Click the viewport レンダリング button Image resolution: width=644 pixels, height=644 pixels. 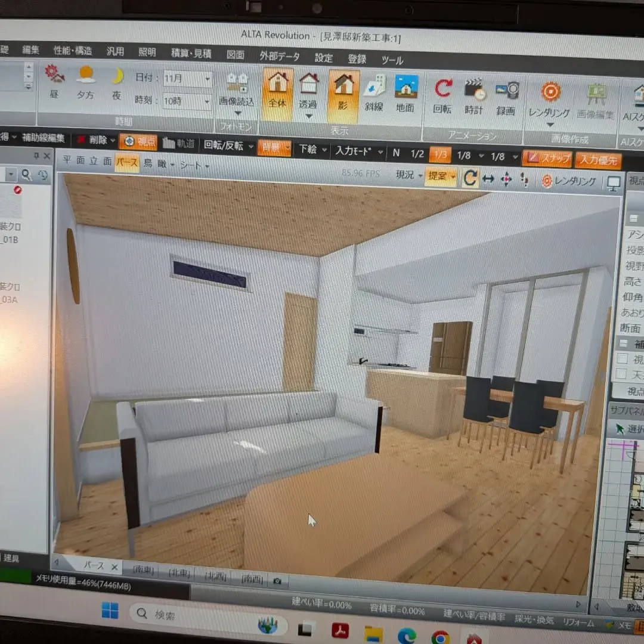(569, 181)
